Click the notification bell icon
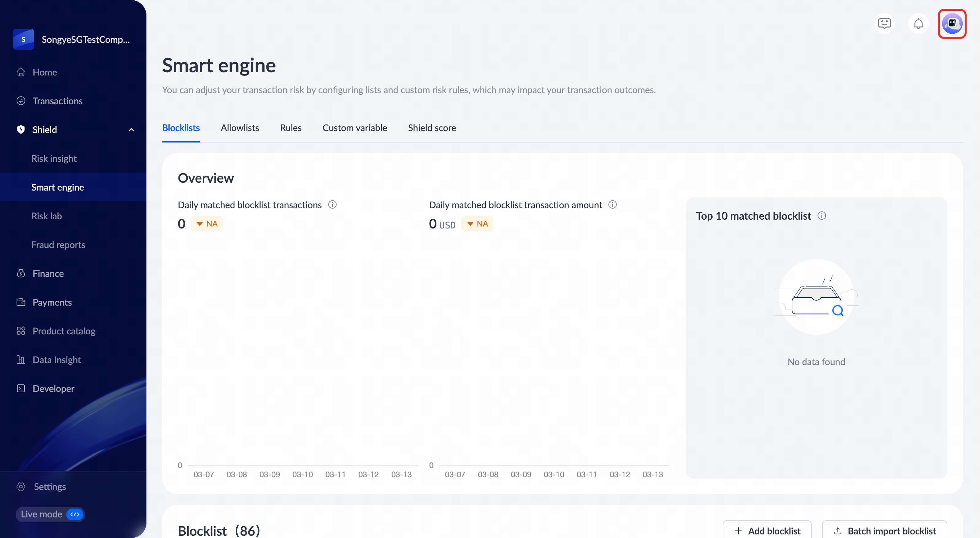 [918, 24]
